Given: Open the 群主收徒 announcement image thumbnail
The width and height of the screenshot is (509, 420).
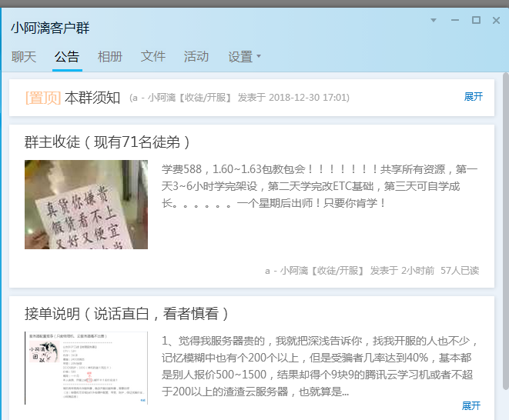Looking at the screenshot, I should pyautogui.click(x=86, y=205).
